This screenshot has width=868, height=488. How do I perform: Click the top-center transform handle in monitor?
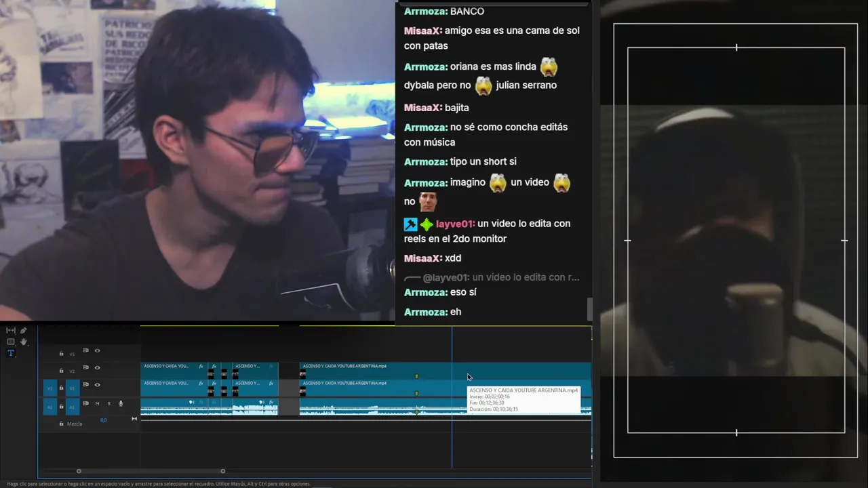point(736,47)
